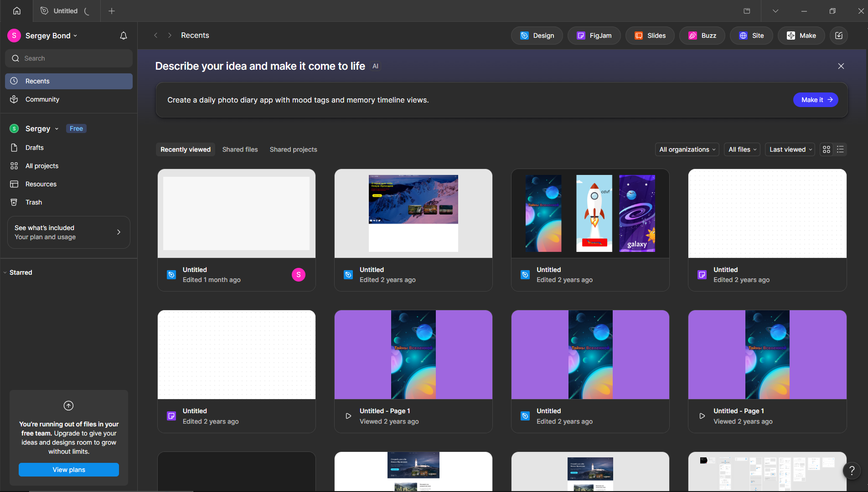Screen dimensions: 868x492
Task: Click the prototype play icon on last Page 1 card
Action: pyautogui.click(x=702, y=416)
